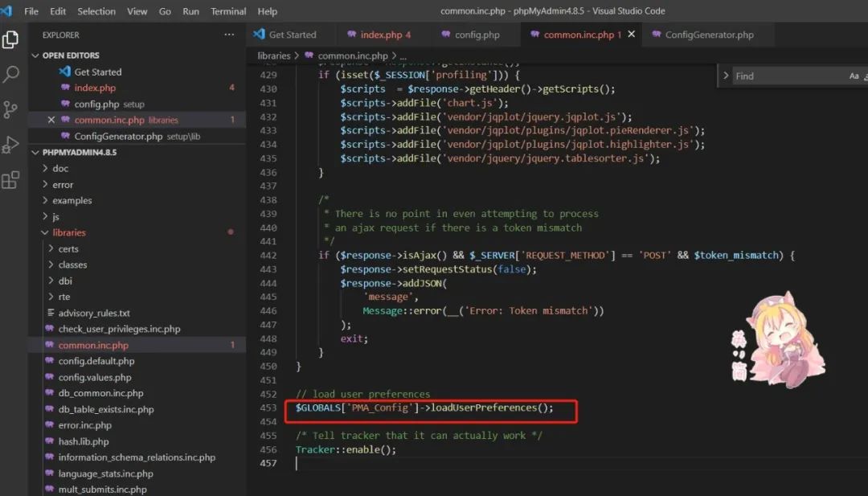Click the libraries breadcrumb segment

tap(273, 56)
